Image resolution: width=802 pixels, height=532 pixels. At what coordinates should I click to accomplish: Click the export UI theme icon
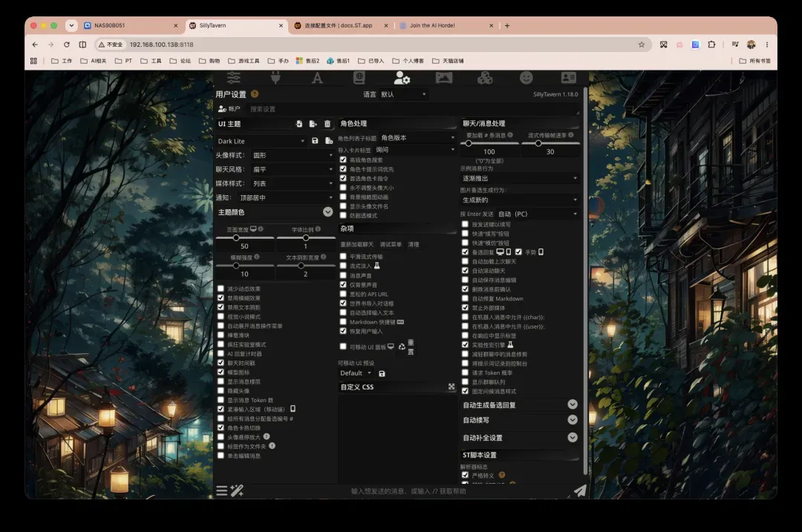coord(313,124)
